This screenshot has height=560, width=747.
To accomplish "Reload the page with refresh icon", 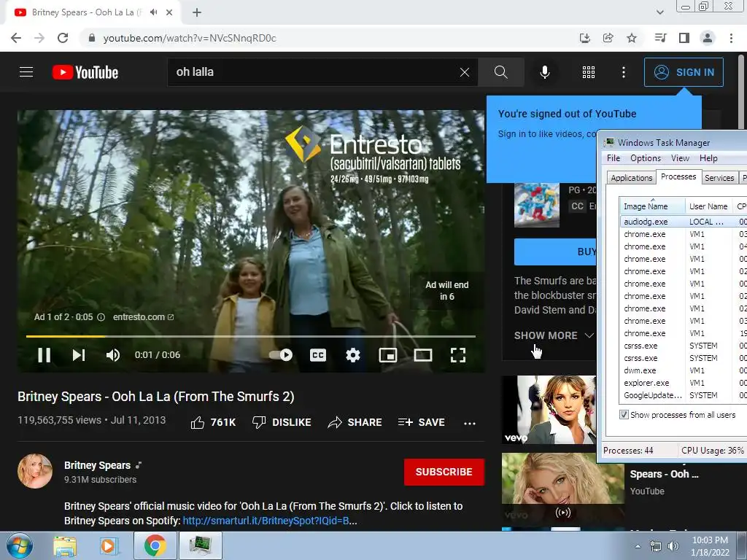I will tap(63, 38).
